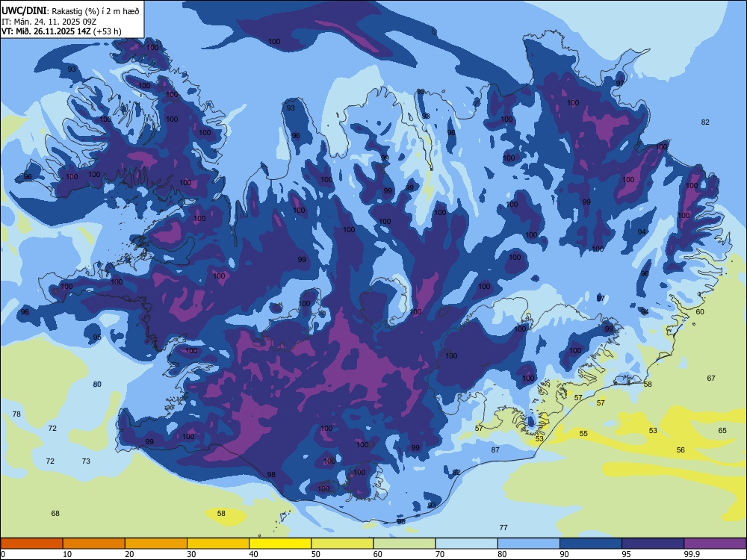This screenshot has width=747, height=560.
Task: Click the dark orange 0–10 legend swatch
Action: pyautogui.click(x=31, y=544)
